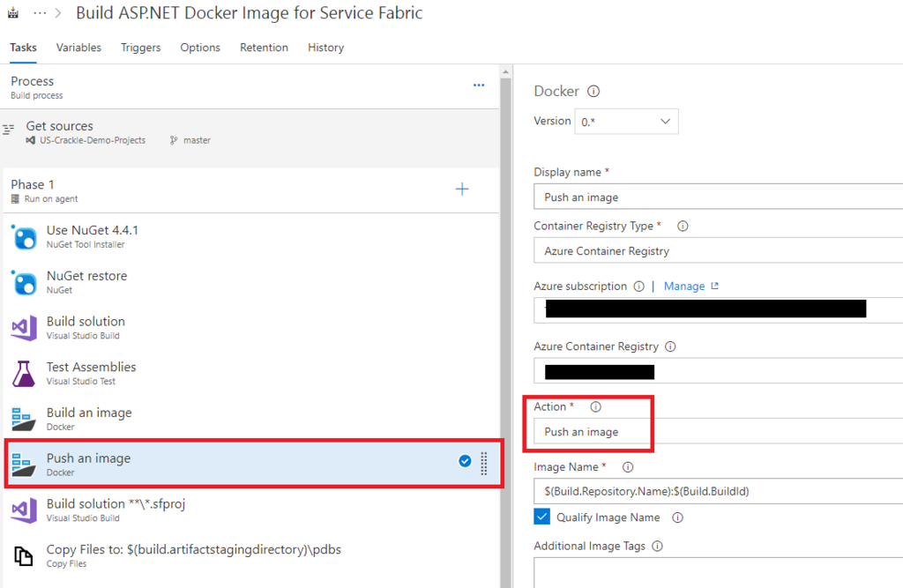This screenshot has height=588, width=903.
Task: Open the History tab
Action: click(325, 48)
